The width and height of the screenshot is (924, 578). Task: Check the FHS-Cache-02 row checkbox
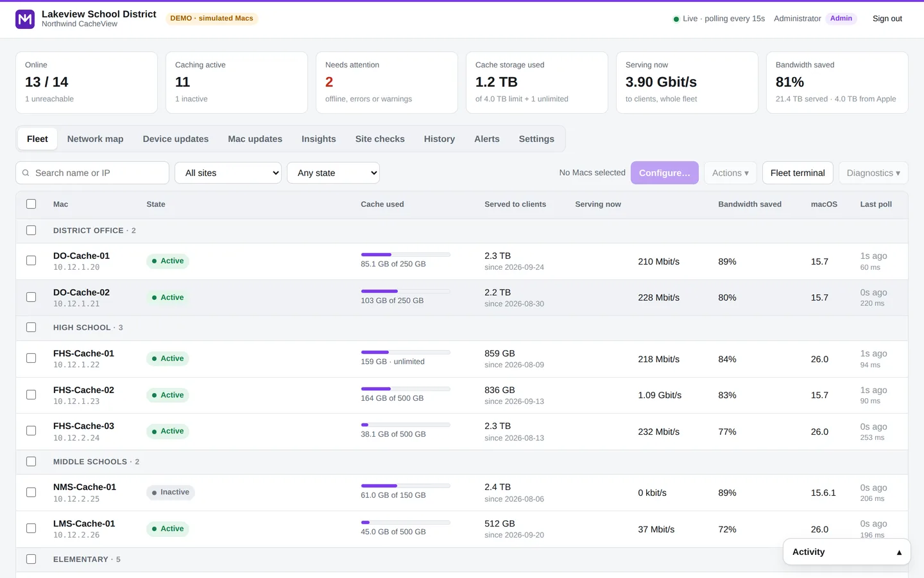pos(31,395)
